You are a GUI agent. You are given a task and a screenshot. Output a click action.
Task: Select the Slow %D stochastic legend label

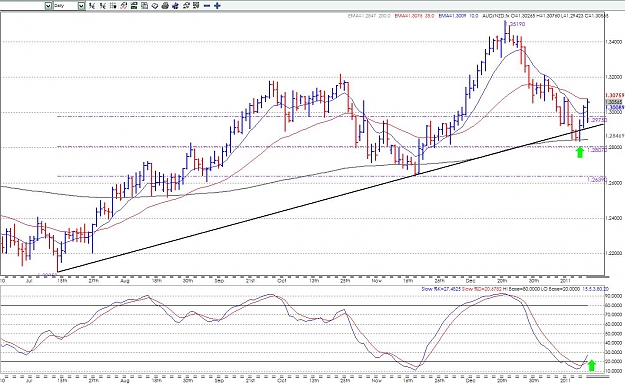point(481,289)
